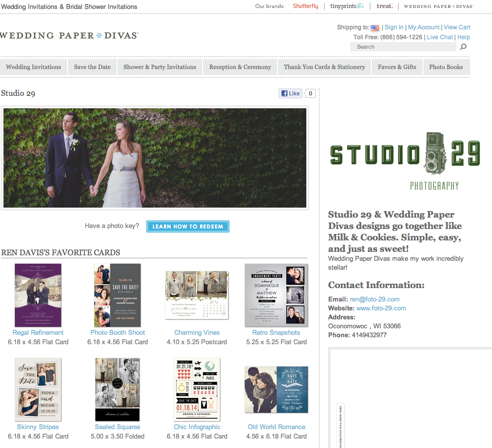Viewport: 492px width, 448px height.
Task: Open Regal Refinement card thumbnail
Action: (x=38, y=295)
